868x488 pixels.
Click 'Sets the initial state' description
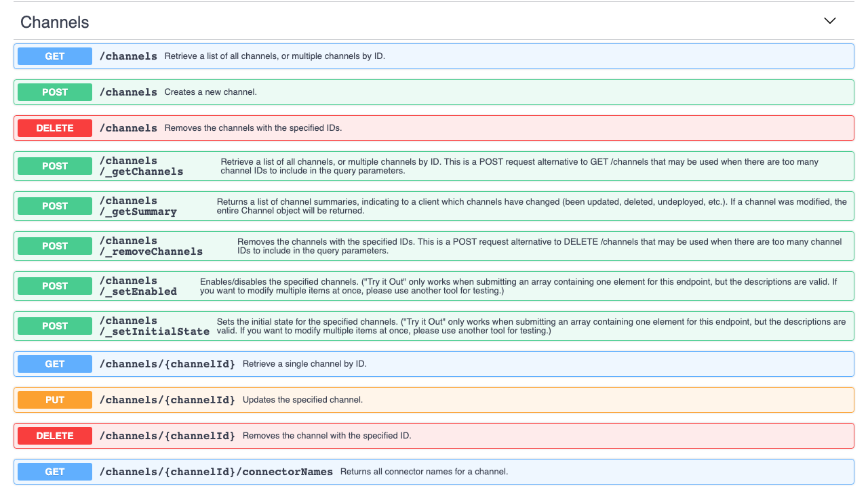tap(532, 326)
